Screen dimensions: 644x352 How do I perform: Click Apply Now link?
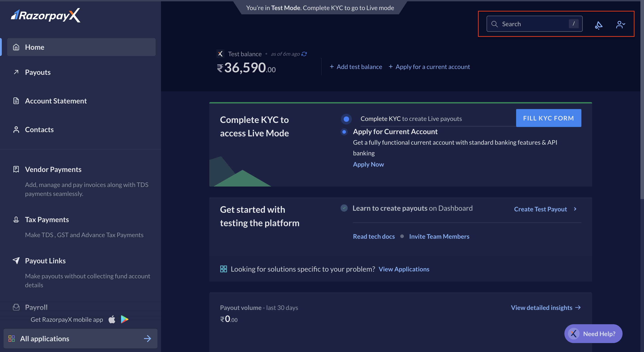point(368,164)
